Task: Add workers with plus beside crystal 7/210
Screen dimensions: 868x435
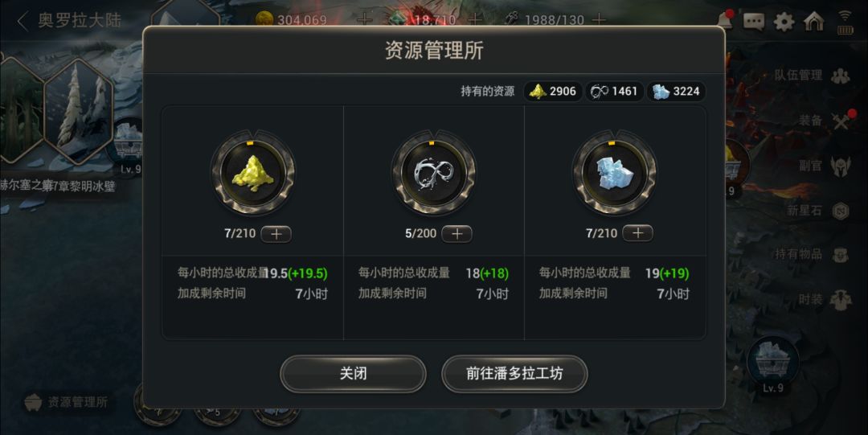Action: [637, 233]
